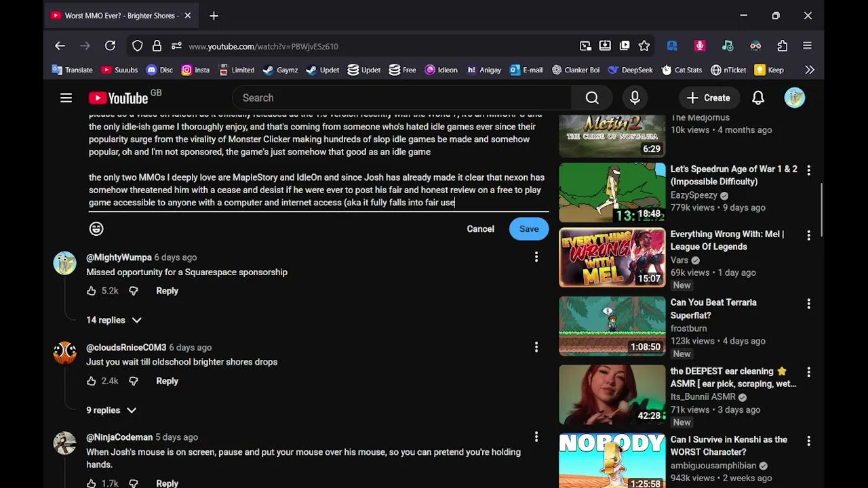The image size is (868, 488).
Task: Dislike the cloudsRniceC0M3 comment
Action: 134,381
